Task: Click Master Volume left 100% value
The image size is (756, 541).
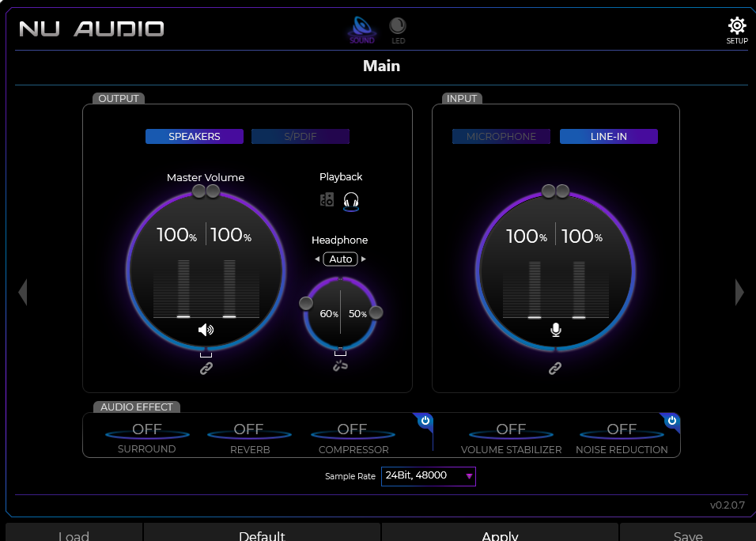Action: (x=177, y=235)
